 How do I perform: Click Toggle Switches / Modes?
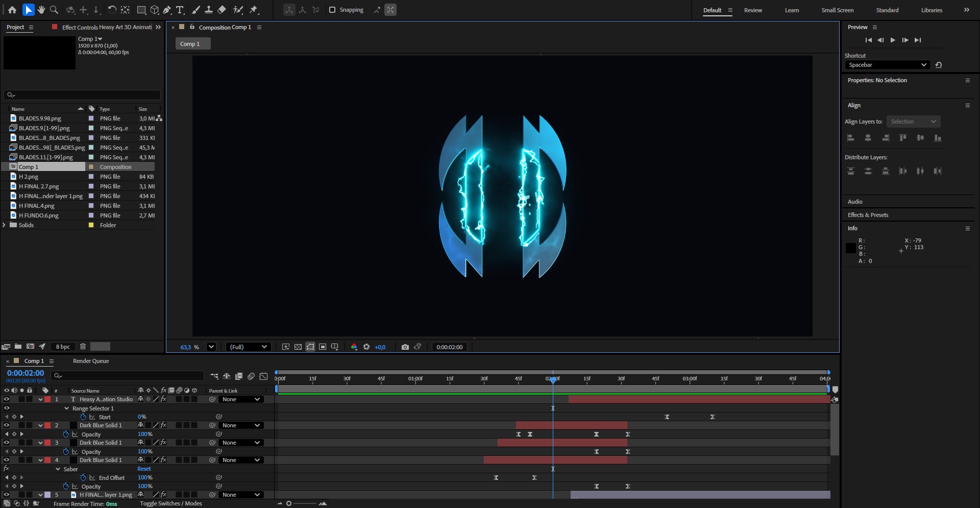tap(170, 503)
